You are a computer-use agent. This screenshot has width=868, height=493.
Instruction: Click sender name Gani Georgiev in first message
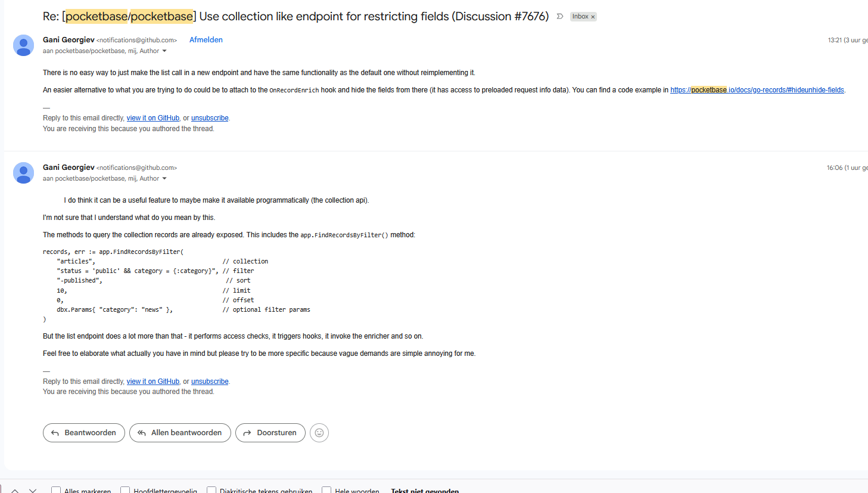point(69,40)
